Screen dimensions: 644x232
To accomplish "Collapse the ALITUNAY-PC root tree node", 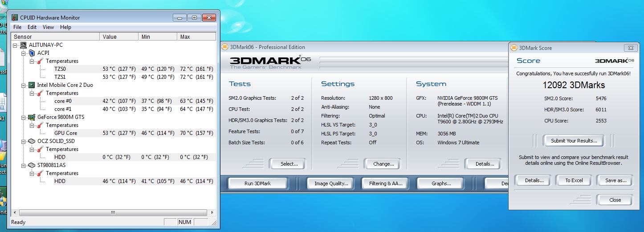I will (16, 45).
